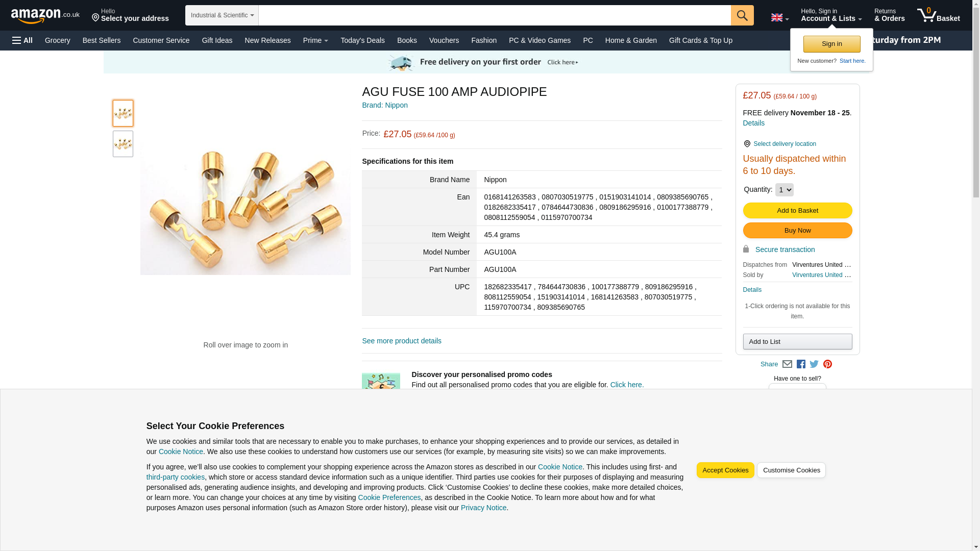Click into the search input field

click(x=495, y=15)
